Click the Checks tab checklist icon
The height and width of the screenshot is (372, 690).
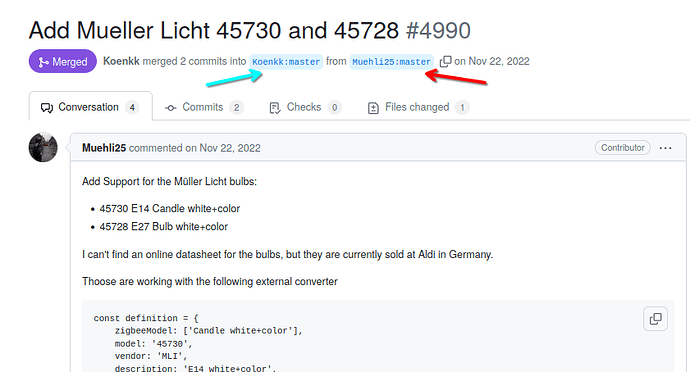tap(275, 107)
